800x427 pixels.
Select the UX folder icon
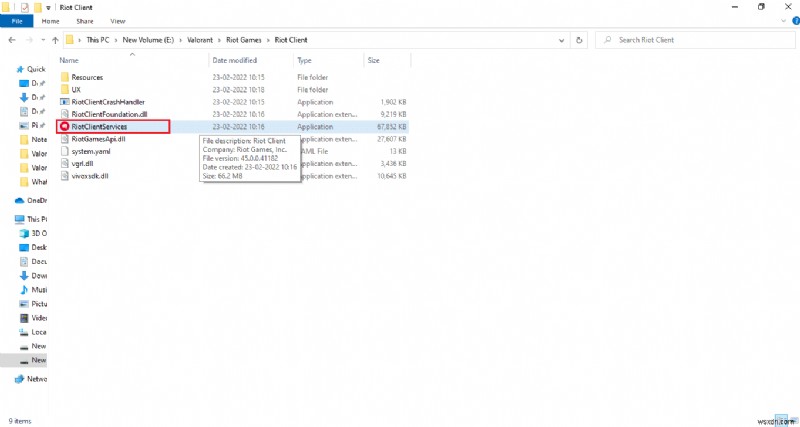[64, 90]
